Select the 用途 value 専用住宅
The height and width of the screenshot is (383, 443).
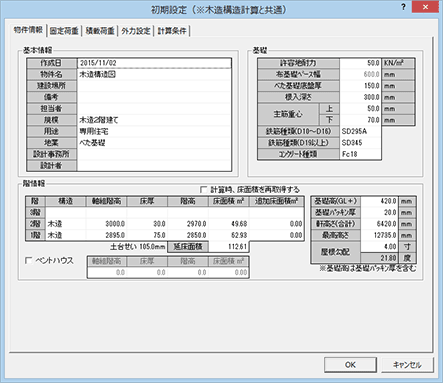[x=154, y=131]
